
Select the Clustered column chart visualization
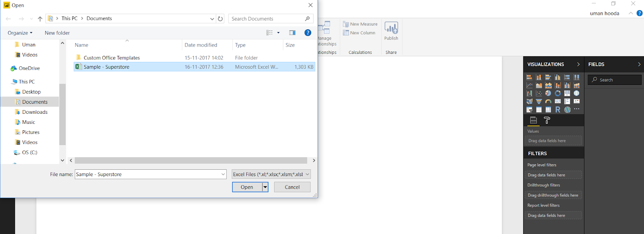[557, 77]
